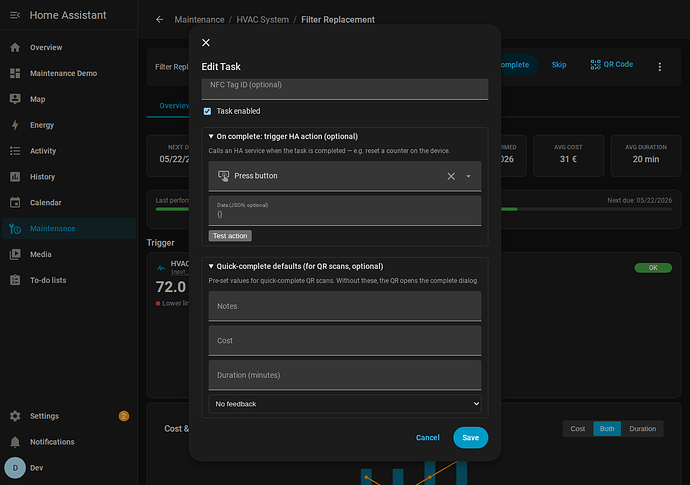690x485 pixels.
Task: Click the Dev user avatar
Action: click(15, 468)
